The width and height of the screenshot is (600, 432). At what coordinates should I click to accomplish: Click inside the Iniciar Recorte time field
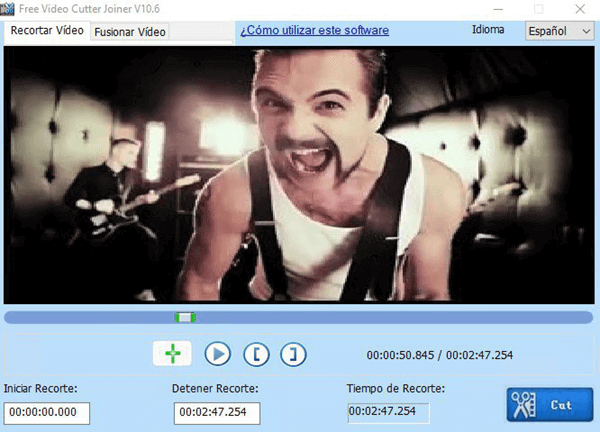coord(47,412)
